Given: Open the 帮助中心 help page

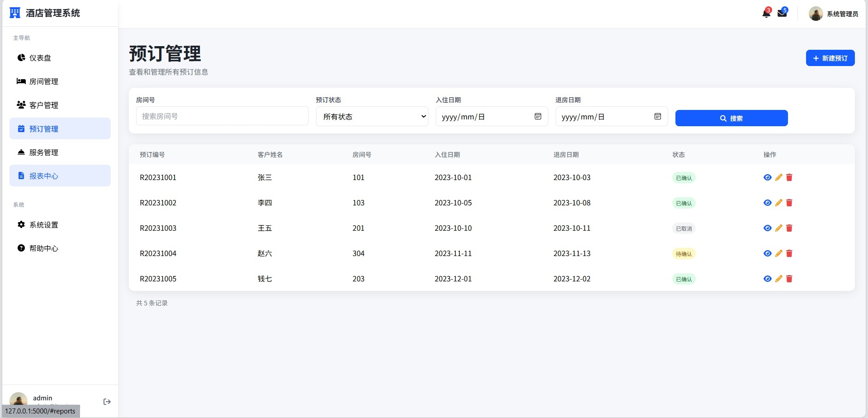Looking at the screenshot, I should (60, 248).
